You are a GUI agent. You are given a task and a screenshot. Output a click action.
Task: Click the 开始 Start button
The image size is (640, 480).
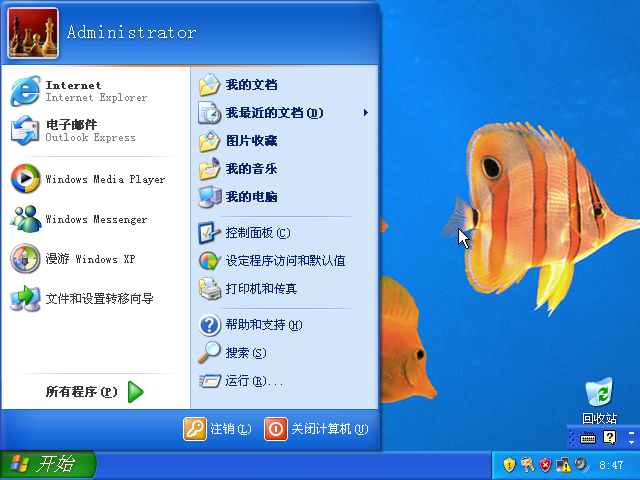pyautogui.click(x=48, y=465)
